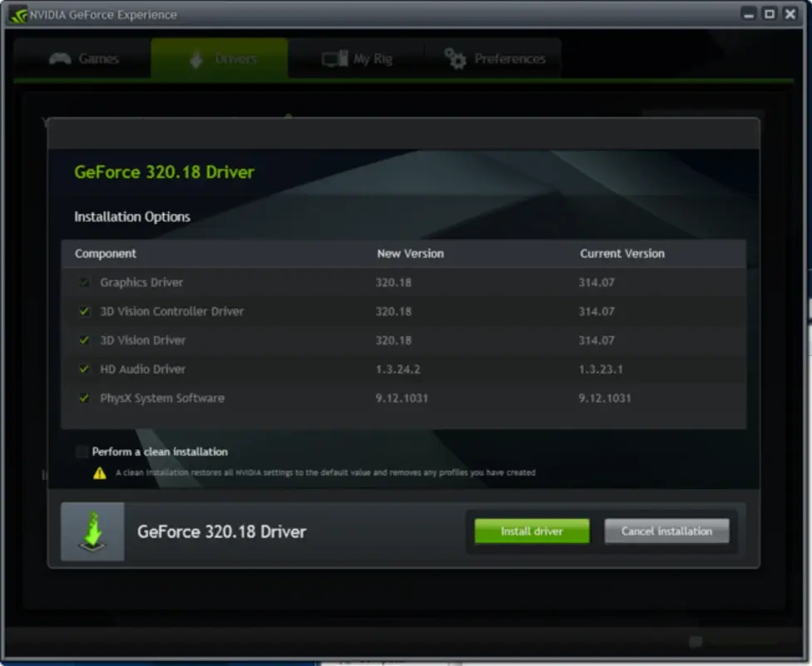This screenshot has width=812, height=666.
Task: Switch to the Drivers tab
Action: coord(219,58)
